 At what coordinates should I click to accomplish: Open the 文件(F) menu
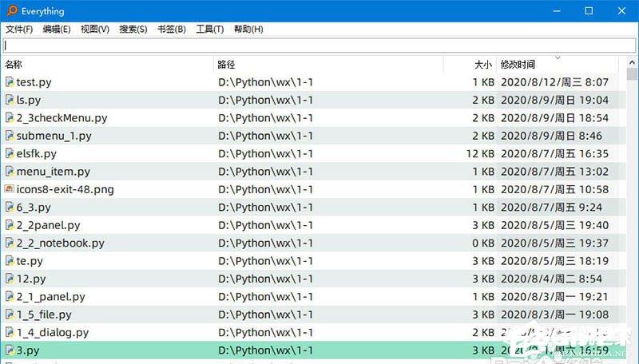point(18,30)
